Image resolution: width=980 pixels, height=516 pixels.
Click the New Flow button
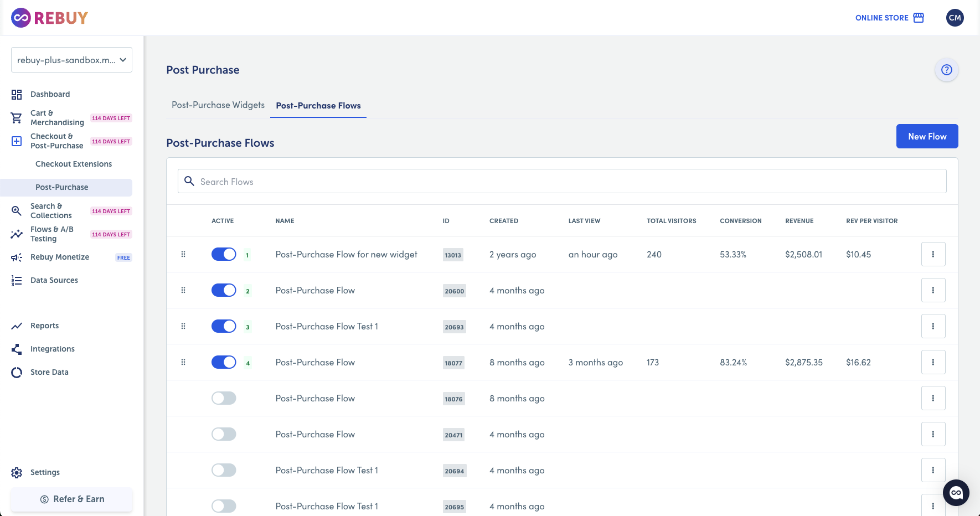(927, 136)
